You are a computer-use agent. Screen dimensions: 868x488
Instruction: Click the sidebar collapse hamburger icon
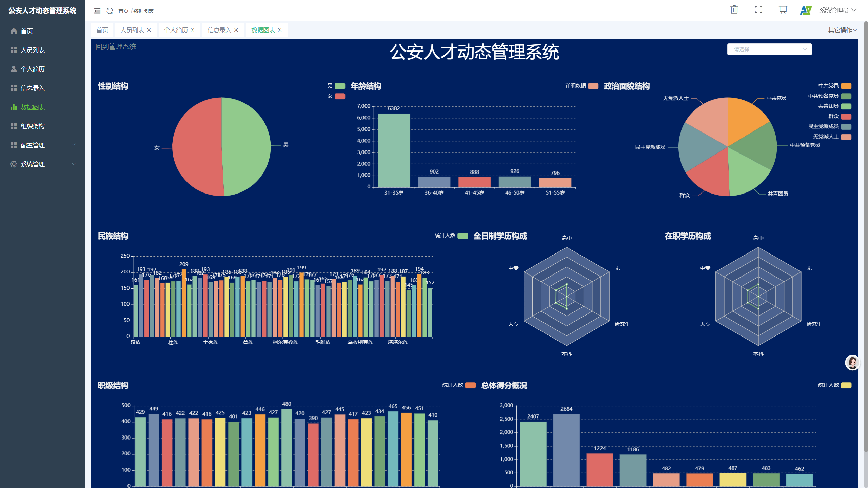tap(97, 11)
